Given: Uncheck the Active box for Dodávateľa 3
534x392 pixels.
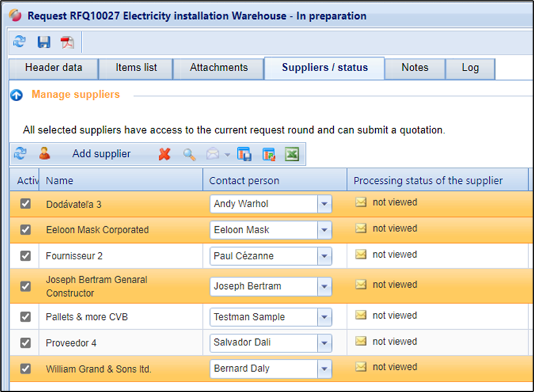Looking at the screenshot, I should [x=25, y=204].
